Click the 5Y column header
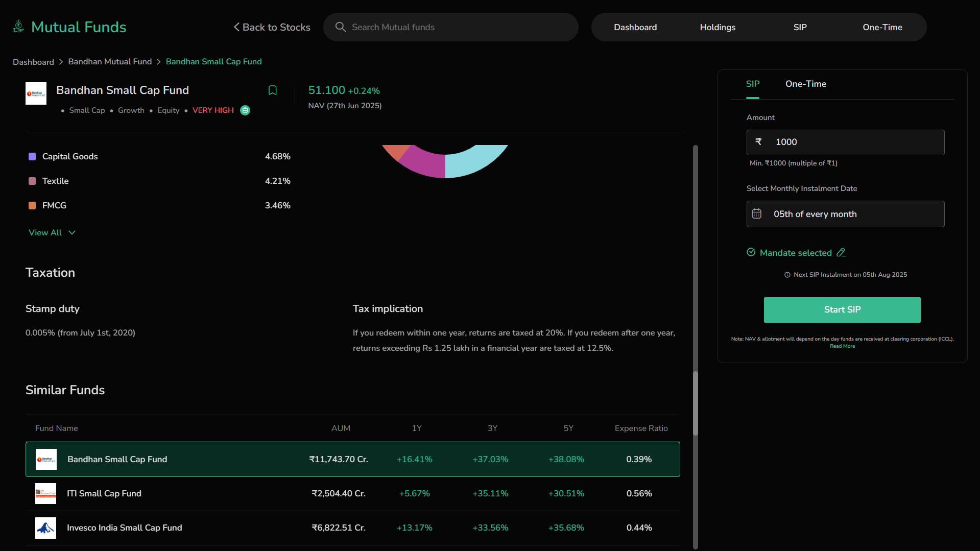980x551 pixels. point(568,428)
